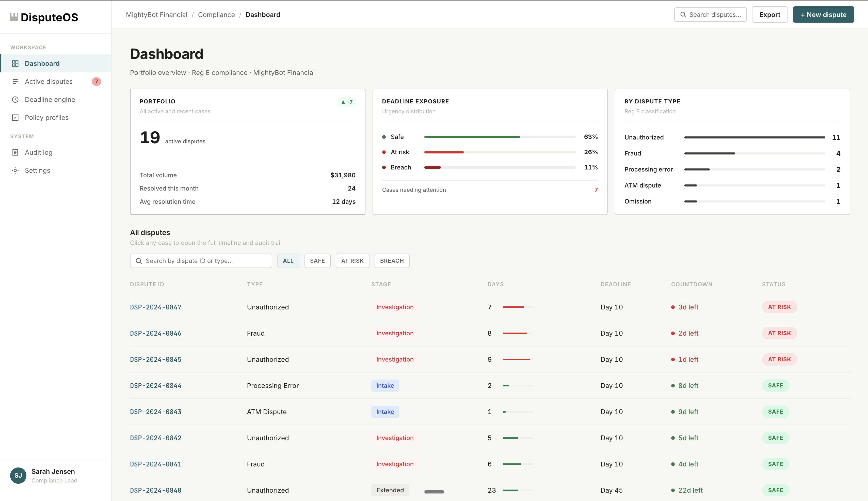
Task: Select the Policy profiles checkmark icon
Action: (x=15, y=117)
